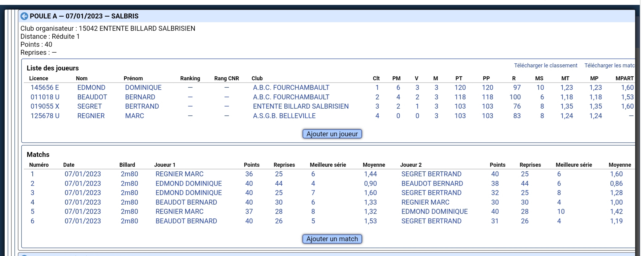Click the MT value 1,35 in the SEGRET row
This screenshot has height=256, width=644.
pyautogui.click(x=566, y=106)
